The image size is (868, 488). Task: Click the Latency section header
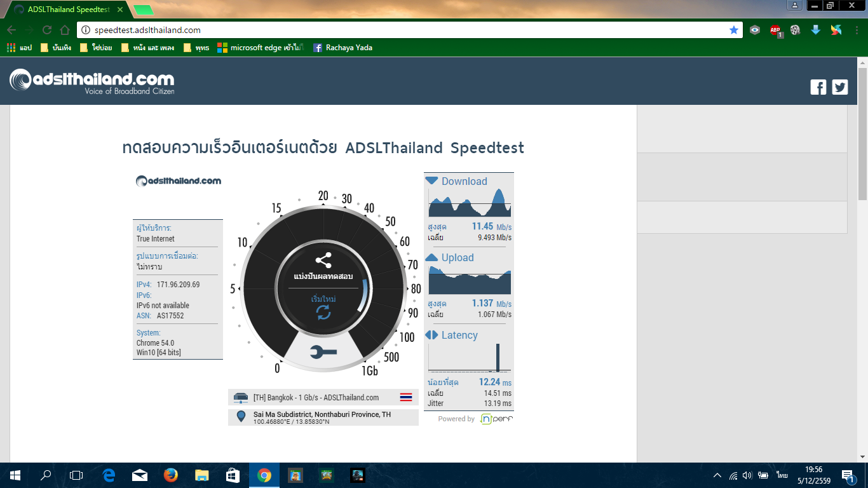[x=451, y=335]
